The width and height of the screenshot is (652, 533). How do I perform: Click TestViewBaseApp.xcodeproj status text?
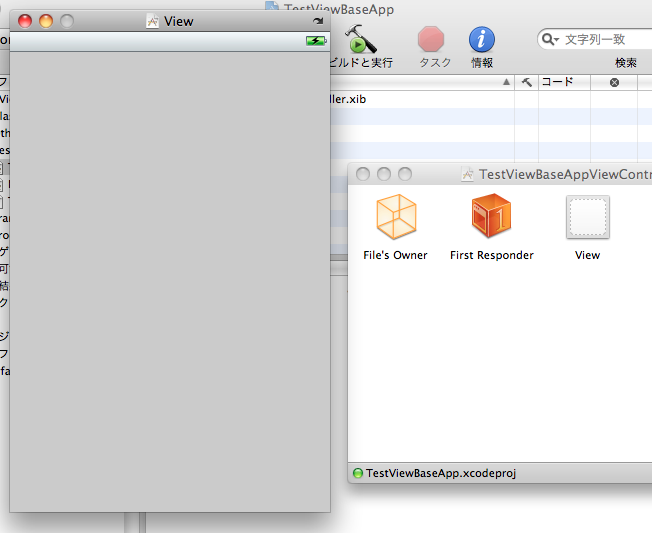coord(441,473)
